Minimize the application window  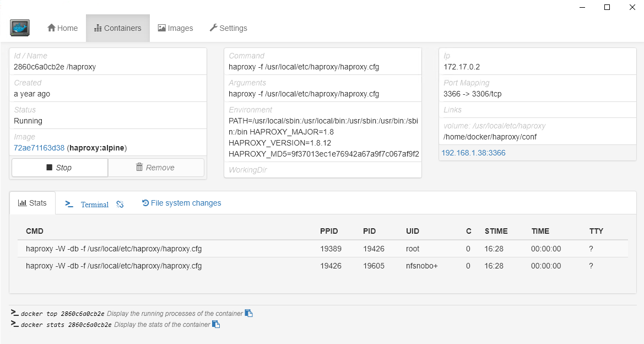582,7
